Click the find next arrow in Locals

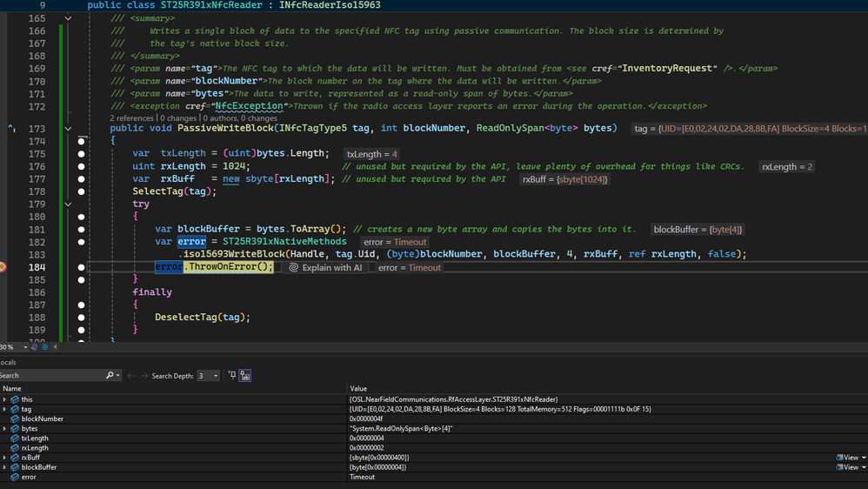pos(144,376)
